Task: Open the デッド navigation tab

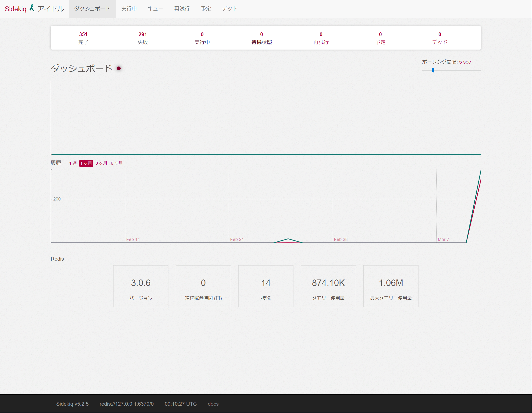Action: pyautogui.click(x=229, y=9)
